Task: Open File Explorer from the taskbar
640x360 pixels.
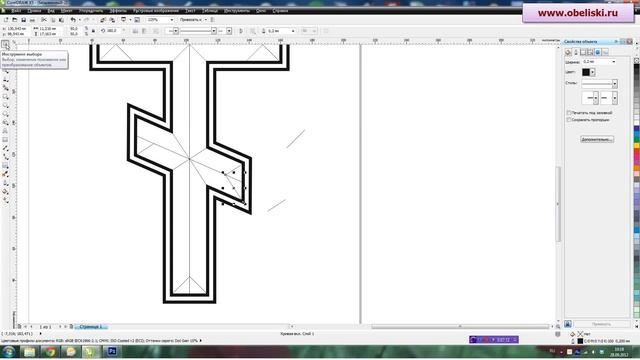Action: (x=29, y=351)
